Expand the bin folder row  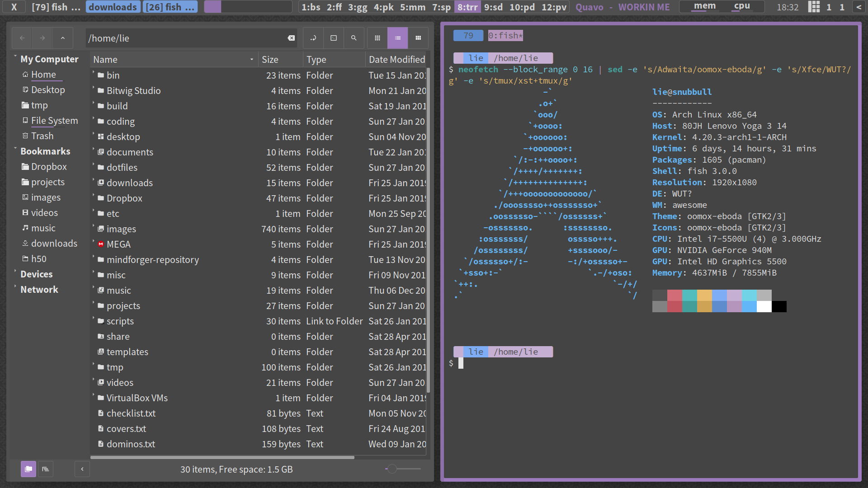94,73
